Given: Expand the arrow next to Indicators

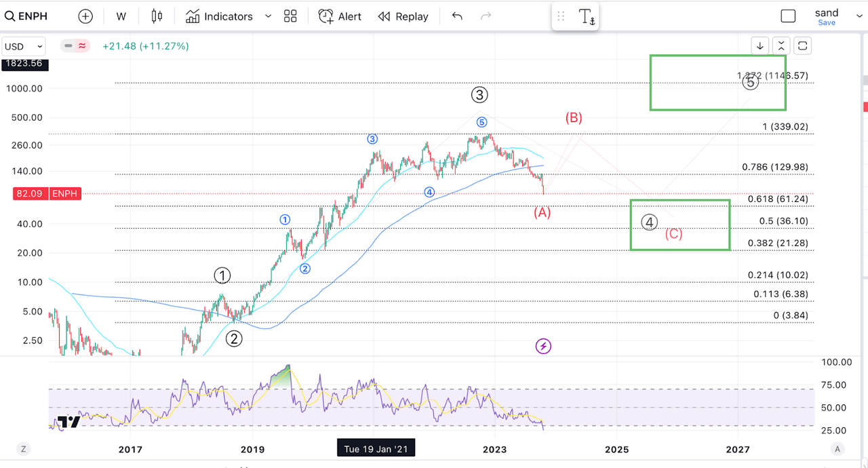Looking at the screenshot, I should (268, 16).
